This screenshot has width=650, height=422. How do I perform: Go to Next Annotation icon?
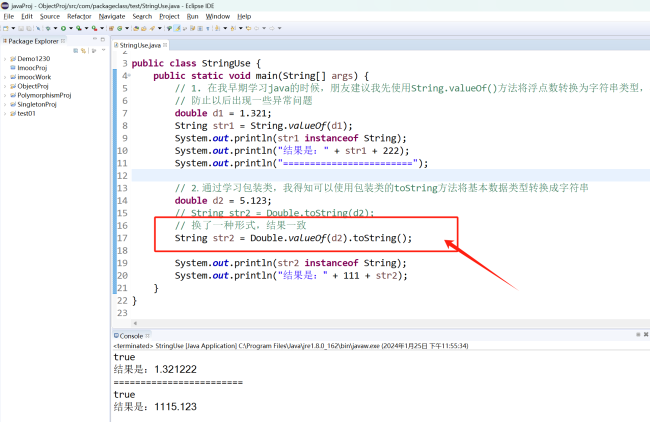click(x=217, y=28)
